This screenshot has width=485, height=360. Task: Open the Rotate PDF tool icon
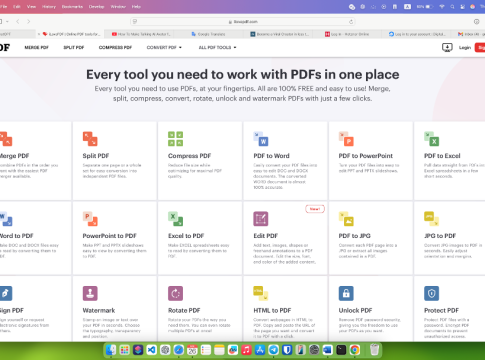click(175, 293)
